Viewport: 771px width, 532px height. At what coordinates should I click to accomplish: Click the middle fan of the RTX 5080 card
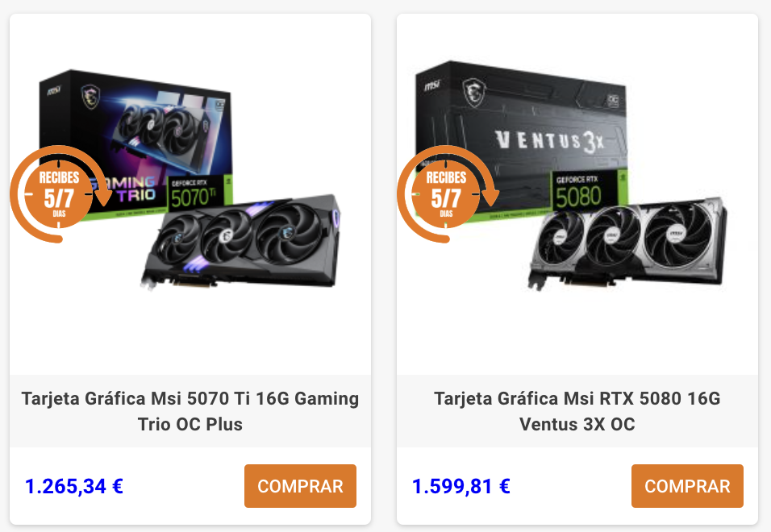point(613,236)
